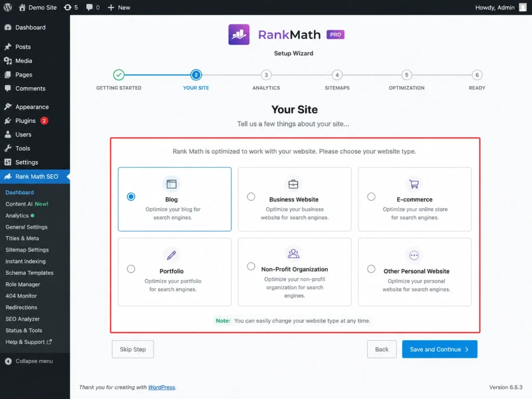Click the Rank Math purple logo
The image size is (532, 399).
[x=239, y=34]
